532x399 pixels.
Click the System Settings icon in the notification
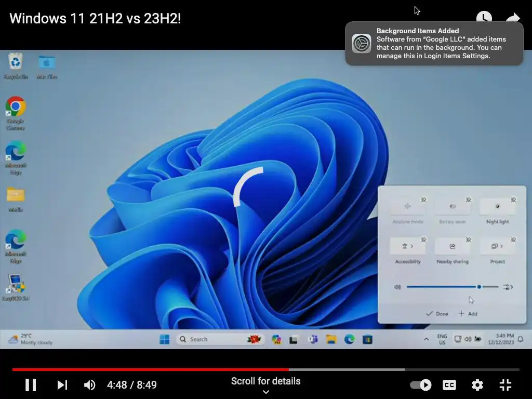(x=362, y=44)
